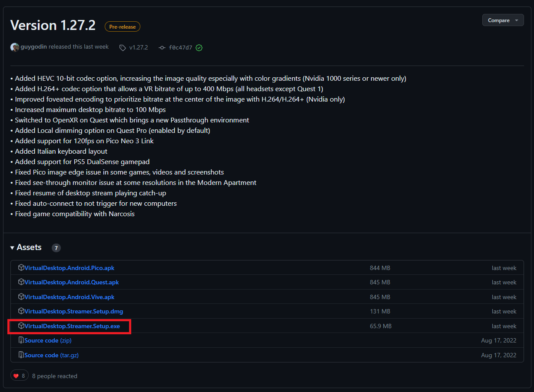Click the 131 MB size value
534x392 pixels.
click(x=380, y=311)
